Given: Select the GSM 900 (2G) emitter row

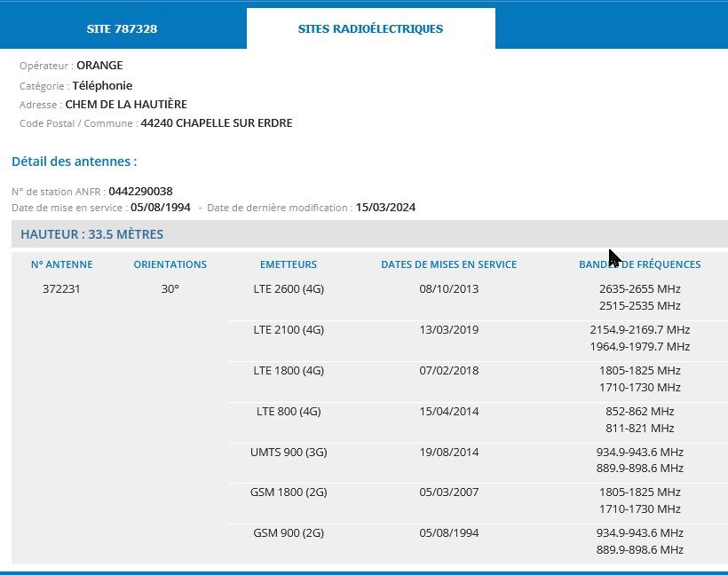Looking at the screenshot, I should coord(287,532).
